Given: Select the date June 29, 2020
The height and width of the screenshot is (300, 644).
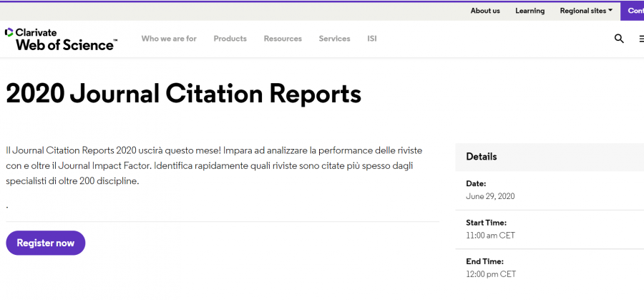Looking at the screenshot, I should 490,196.
